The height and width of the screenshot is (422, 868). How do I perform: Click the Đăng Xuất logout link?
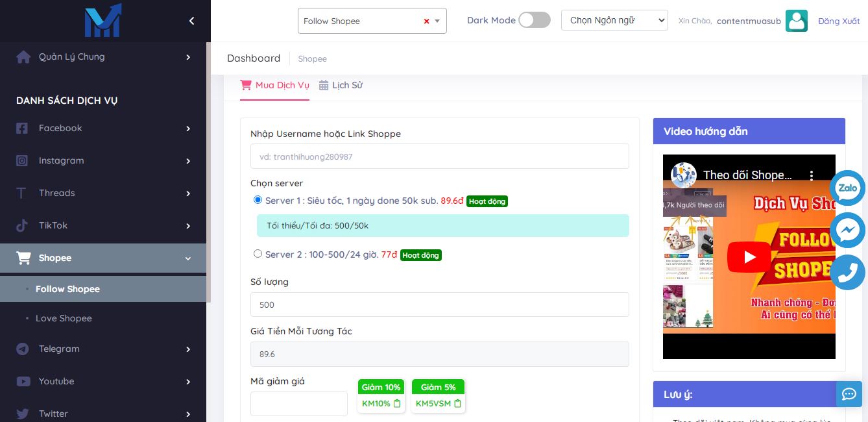point(839,21)
